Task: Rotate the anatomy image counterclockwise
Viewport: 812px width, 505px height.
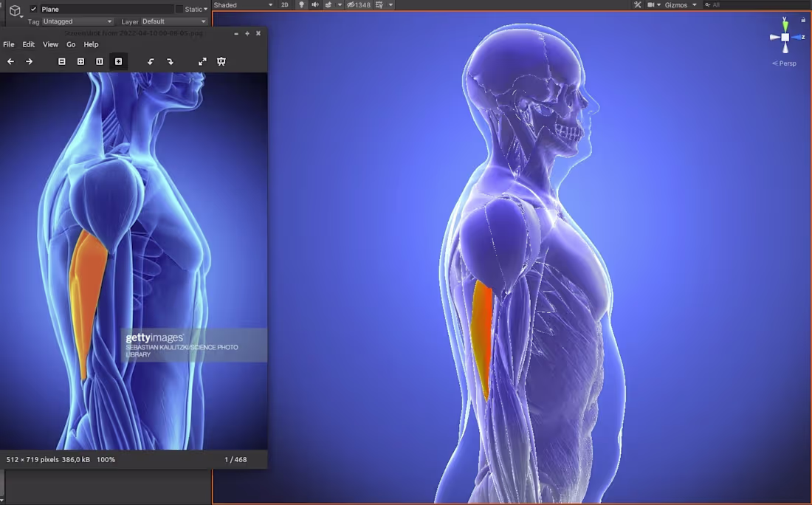Action: (x=151, y=61)
